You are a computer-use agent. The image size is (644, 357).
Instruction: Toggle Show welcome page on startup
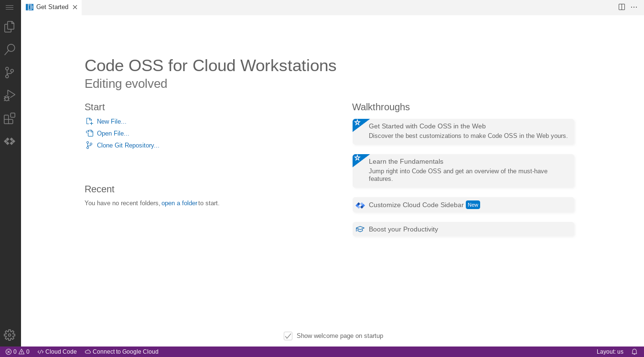click(288, 336)
